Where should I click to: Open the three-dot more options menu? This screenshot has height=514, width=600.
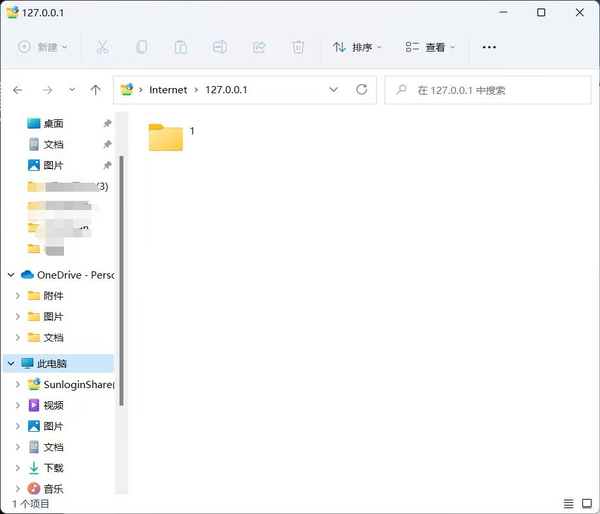(x=489, y=47)
